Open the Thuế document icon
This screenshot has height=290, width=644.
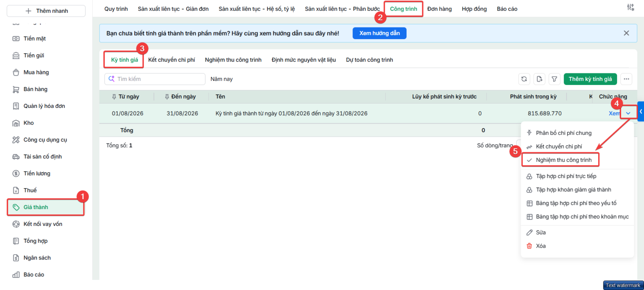tap(16, 191)
